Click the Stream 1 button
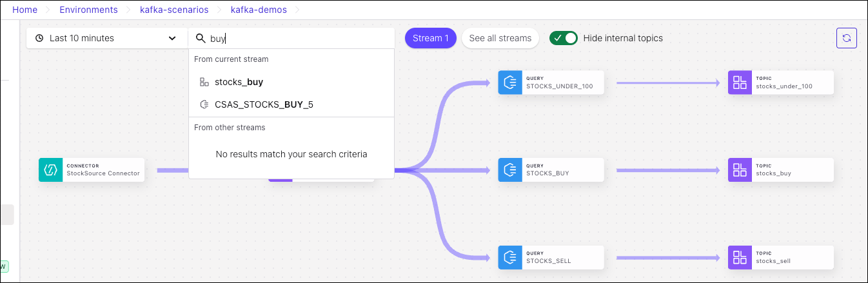This screenshot has width=868, height=283. tap(430, 38)
